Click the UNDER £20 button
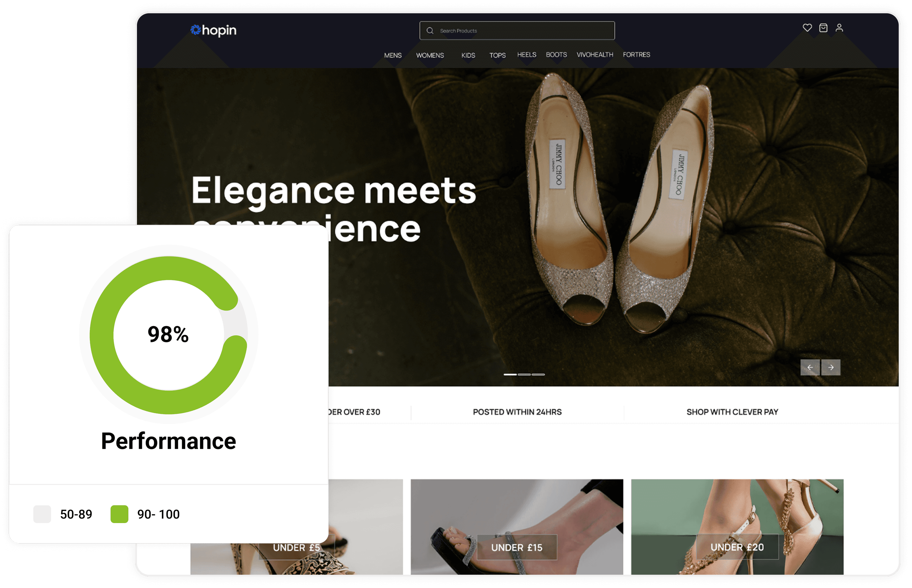Image resolution: width=912 pixels, height=588 pixels. pyautogui.click(x=737, y=547)
